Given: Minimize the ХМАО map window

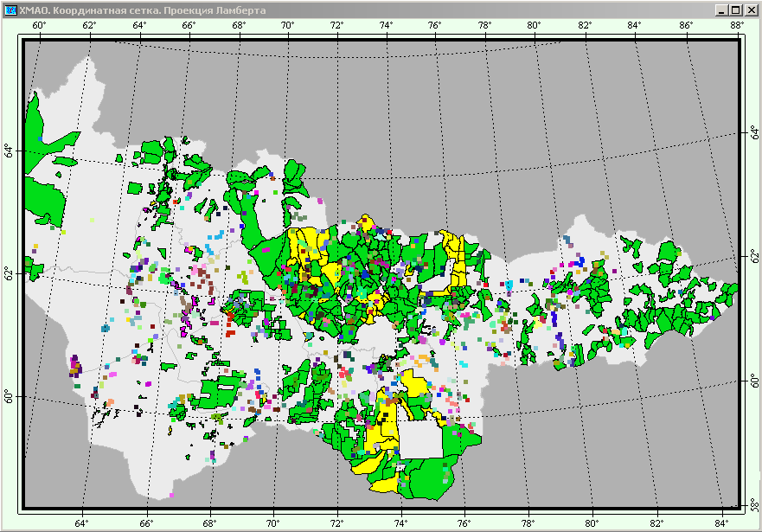Looking at the screenshot, I should (x=721, y=10).
